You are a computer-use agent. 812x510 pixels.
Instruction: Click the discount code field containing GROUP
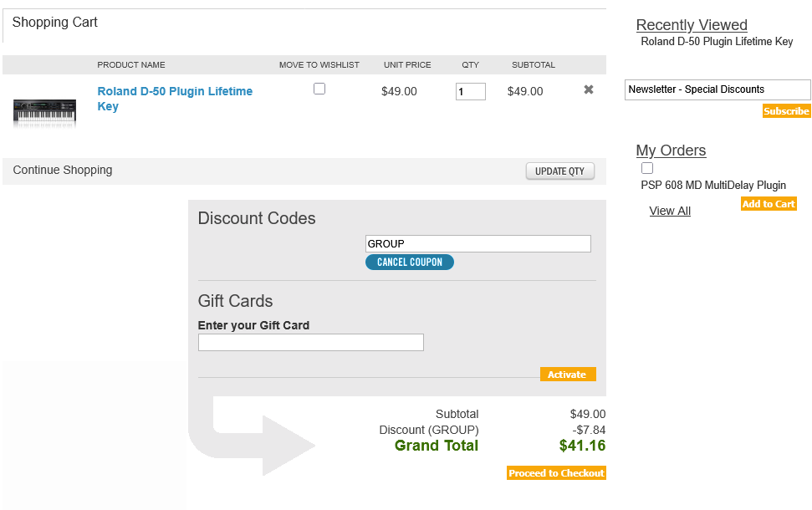pyautogui.click(x=477, y=243)
